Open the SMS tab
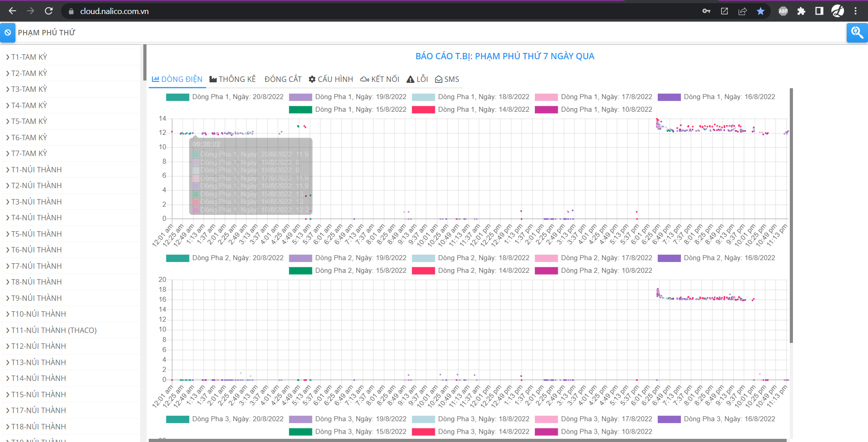The height and width of the screenshot is (442, 868). point(447,79)
